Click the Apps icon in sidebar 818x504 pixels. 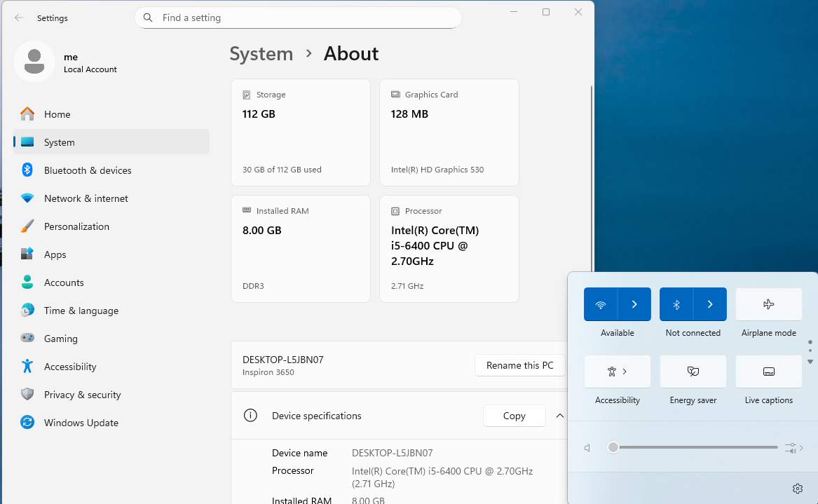[27, 254]
